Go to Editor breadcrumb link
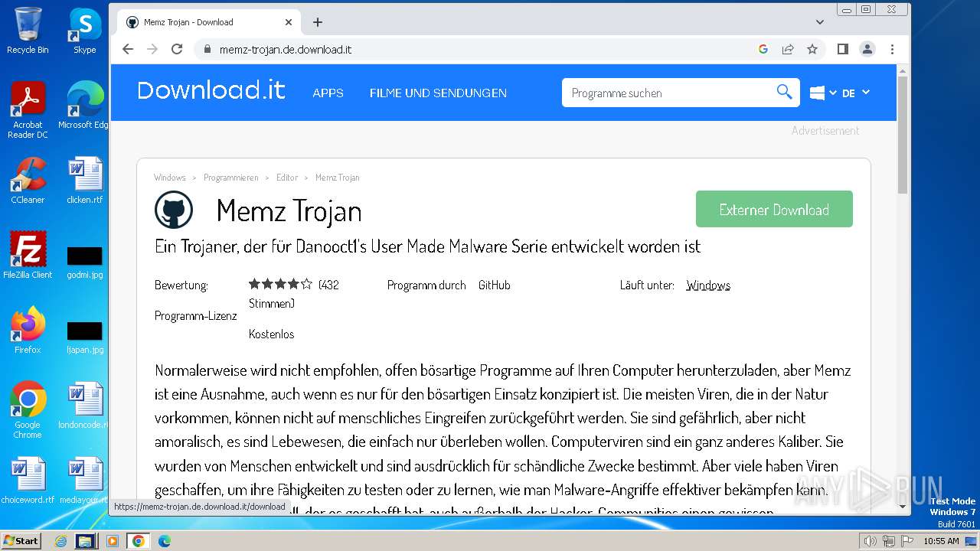980x551 pixels. (x=287, y=177)
